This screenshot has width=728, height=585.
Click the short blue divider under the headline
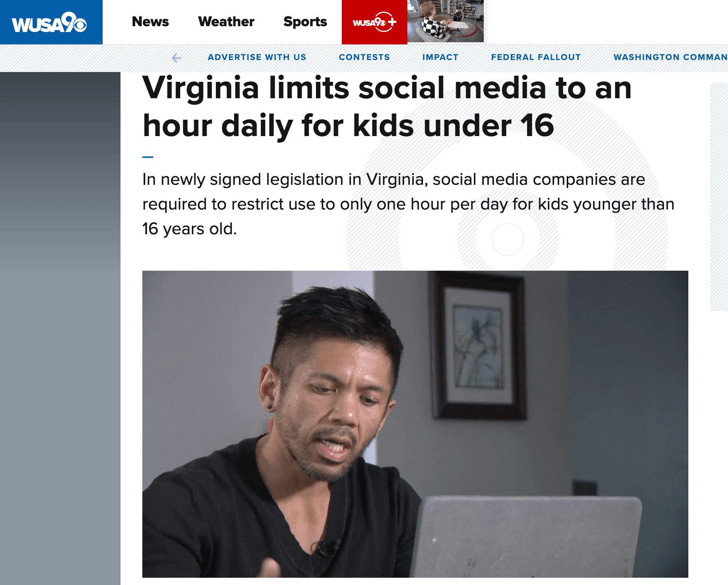click(x=148, y=157)
